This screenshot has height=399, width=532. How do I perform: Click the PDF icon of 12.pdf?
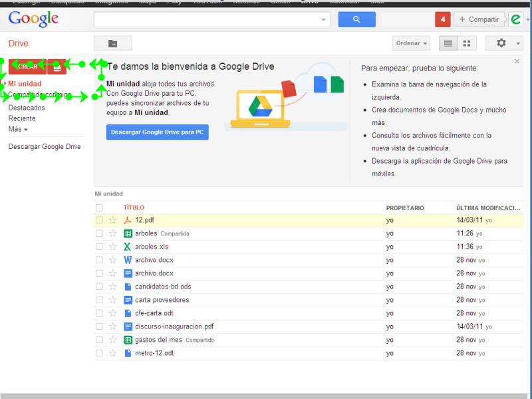pos(128,220)
